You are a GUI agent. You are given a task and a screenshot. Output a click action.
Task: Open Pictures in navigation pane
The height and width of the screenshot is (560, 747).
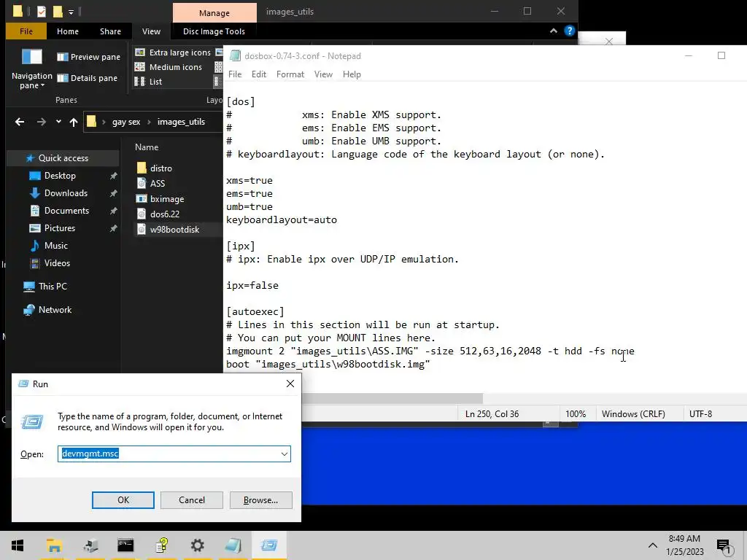click(60, 228)
